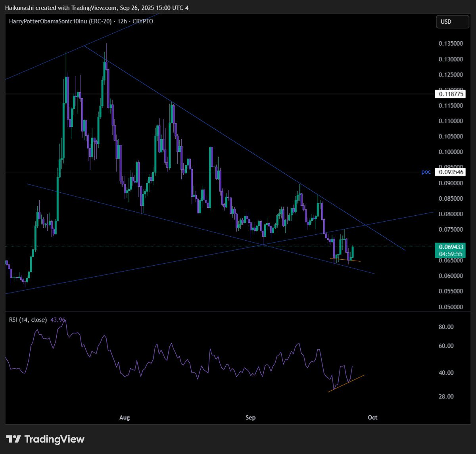The height and width of the screenshot is (454, 476).
Task: Click the 0.105000 price axis label
Action: pyautogui.click(x=451, y=136)
